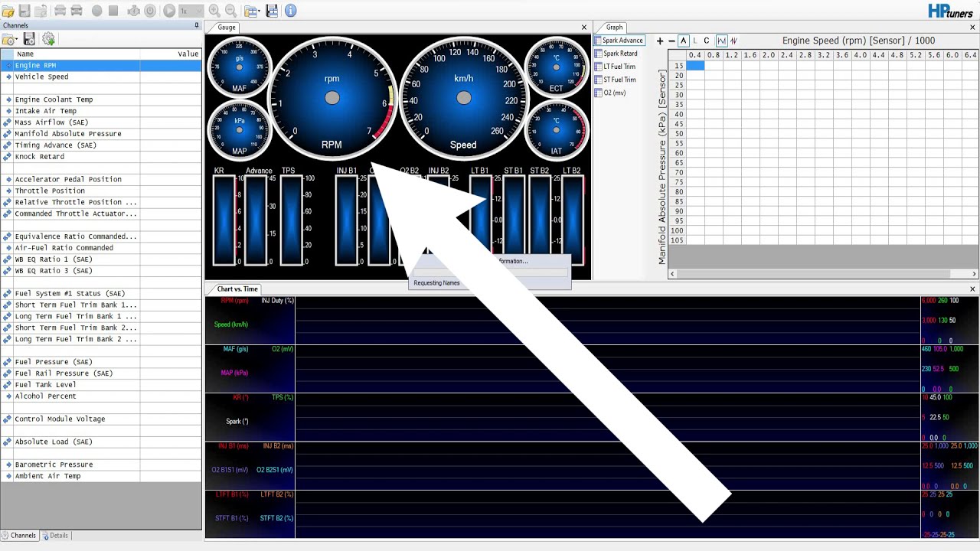Zoom out with the magnifier minus icon
980x551 pixels.
coord(231,11)
